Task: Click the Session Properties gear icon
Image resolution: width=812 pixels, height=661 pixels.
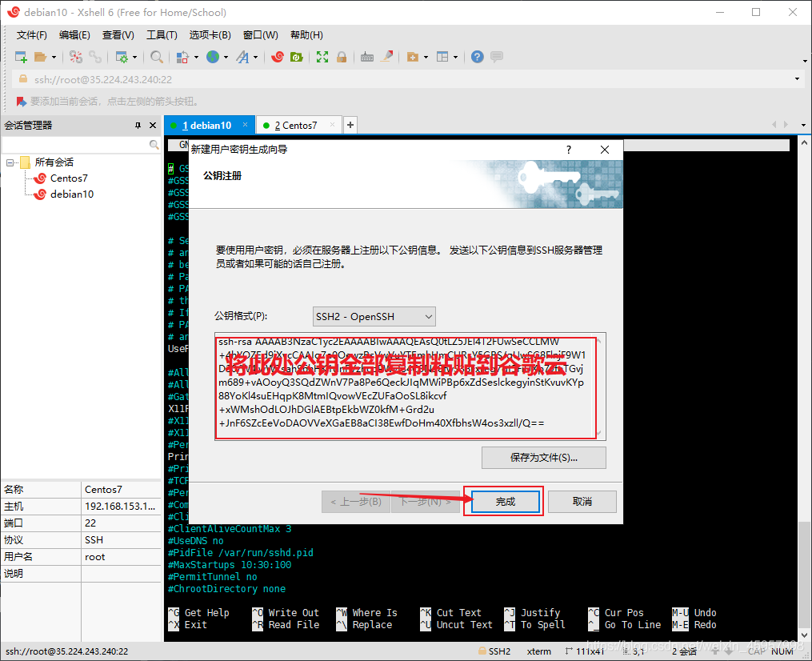Action: (x=122, y=57)
